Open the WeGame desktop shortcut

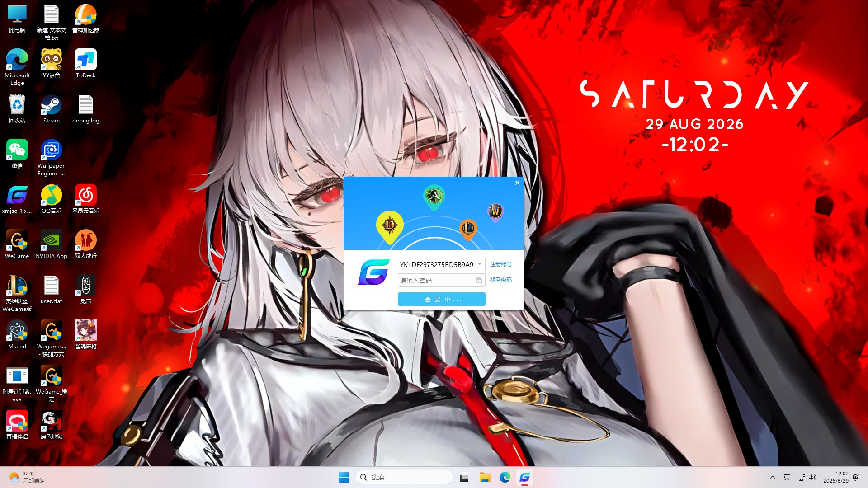[x=17, y=244]
